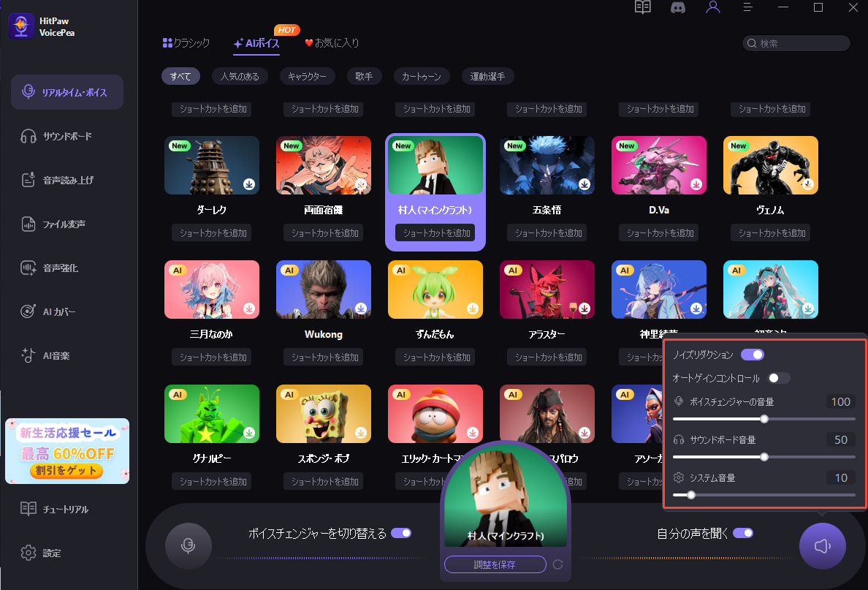This screenshot has height=590, width=868.
Task: Download the Wukong voice via its download icon
Action: coord(361,309)
